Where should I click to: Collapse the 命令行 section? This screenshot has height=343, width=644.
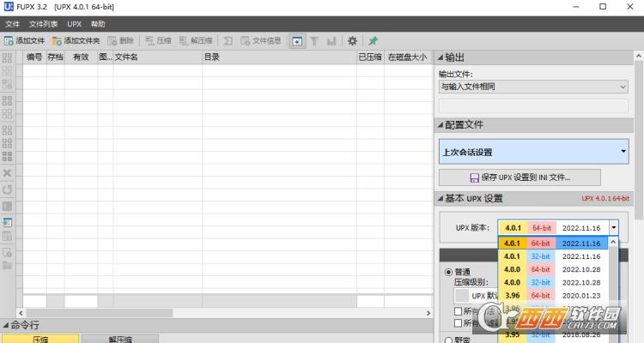5,325
